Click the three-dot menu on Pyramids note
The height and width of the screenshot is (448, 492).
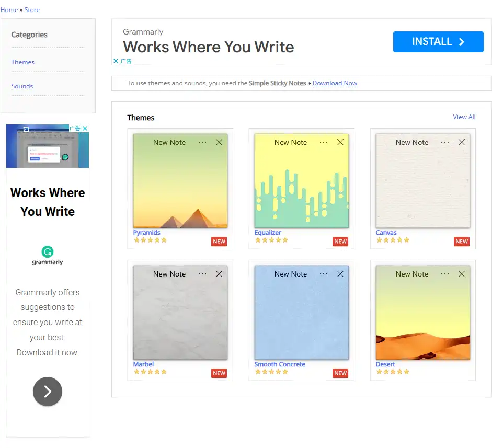pyautogui.click(x=202, y=142)
